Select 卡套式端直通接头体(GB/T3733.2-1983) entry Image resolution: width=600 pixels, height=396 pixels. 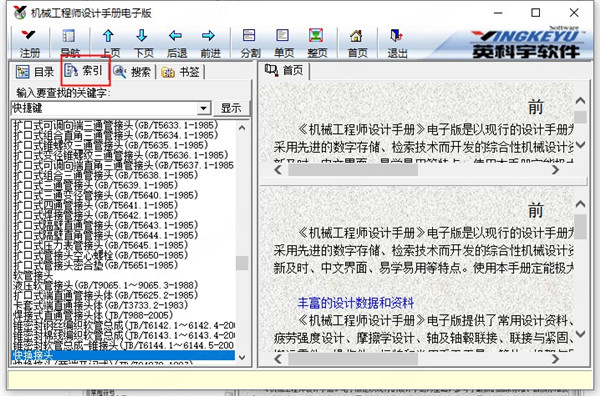[x=101, y=305]
